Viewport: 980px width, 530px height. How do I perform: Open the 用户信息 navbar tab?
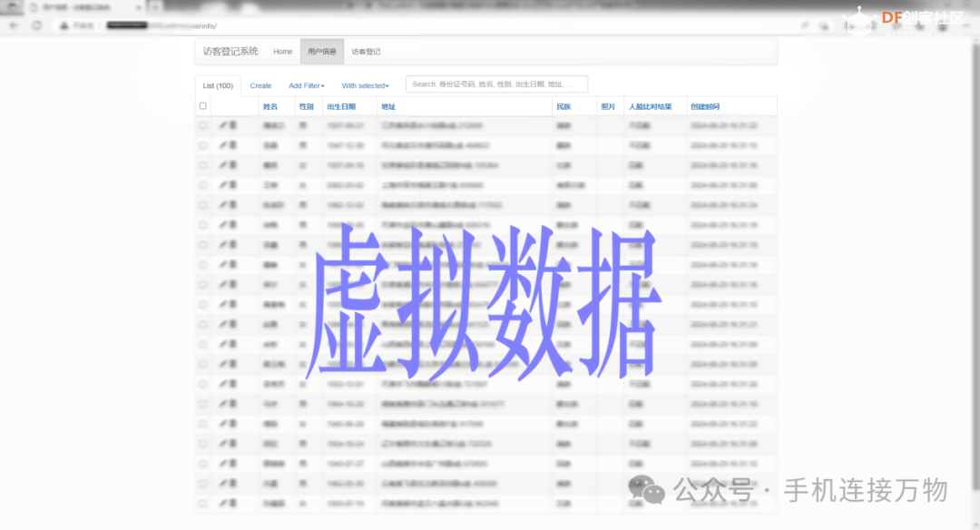point(322,51)
